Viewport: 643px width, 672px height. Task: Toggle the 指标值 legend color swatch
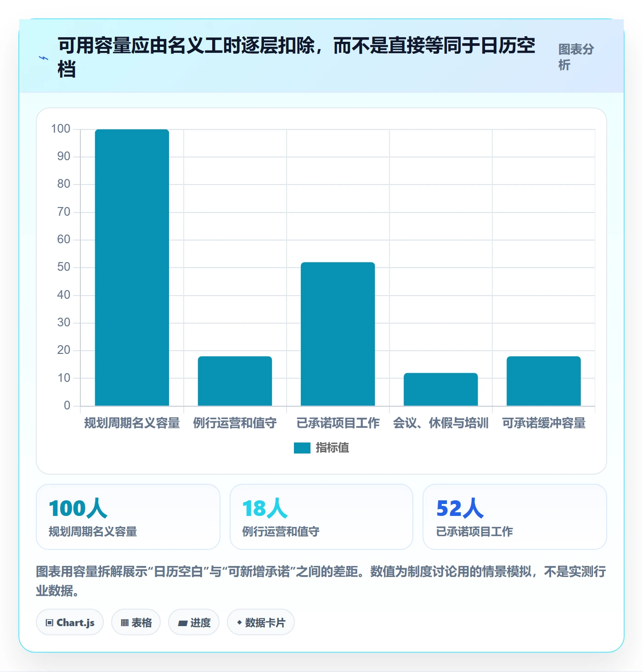pyautogui.click(x=302, y=448)
